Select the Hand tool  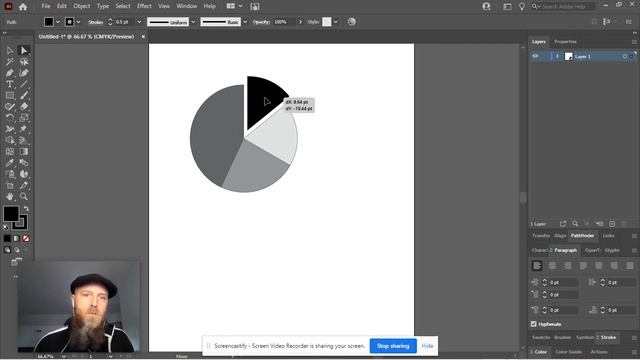click(x=10, y=196)
